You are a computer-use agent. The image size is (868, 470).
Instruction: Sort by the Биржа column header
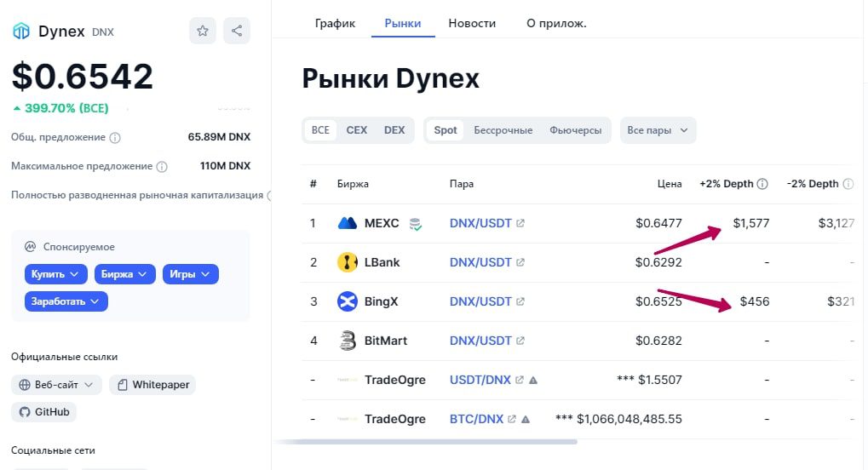(x=353, y=184)
